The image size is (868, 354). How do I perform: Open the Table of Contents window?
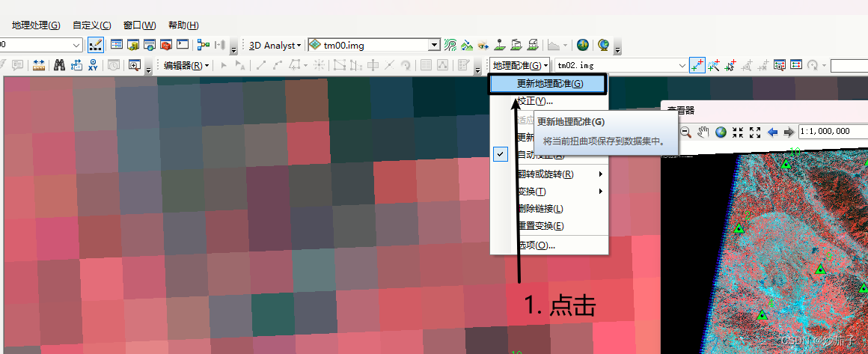(x=117, y=45)
